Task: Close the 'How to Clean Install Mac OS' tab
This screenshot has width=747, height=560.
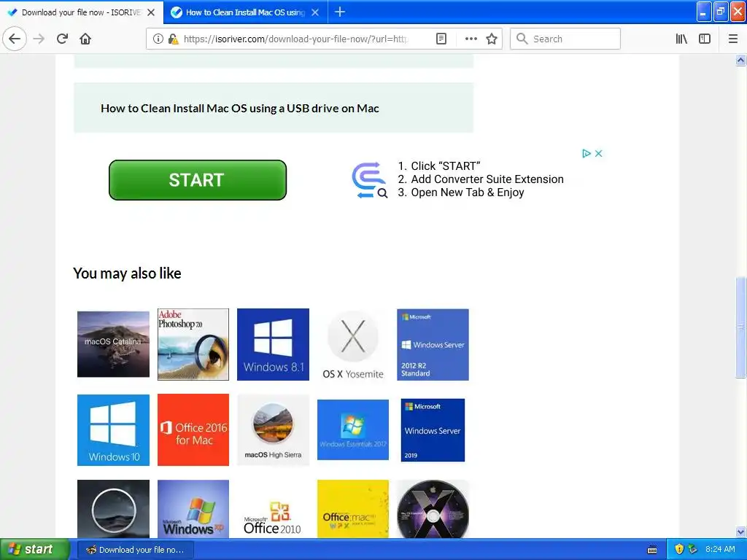Action: coord(315,12)
